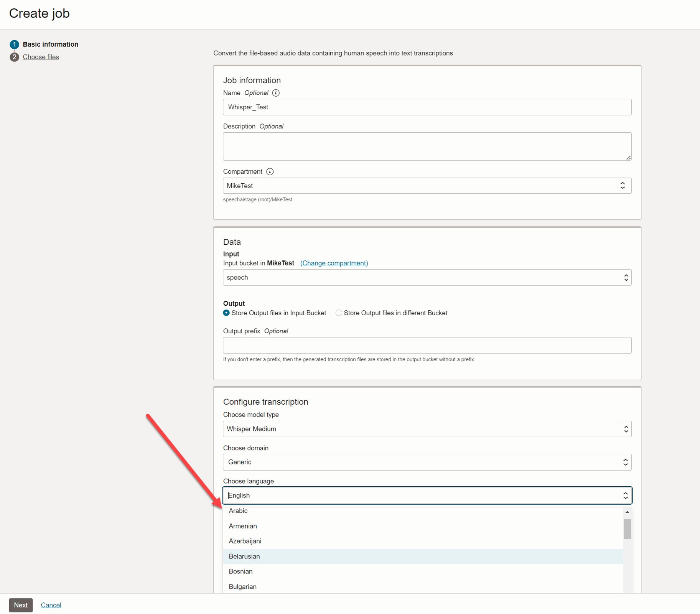Screen dimensions: 700x614
Task: Click the step 1 Basic information circle
Action: (14, 44)
